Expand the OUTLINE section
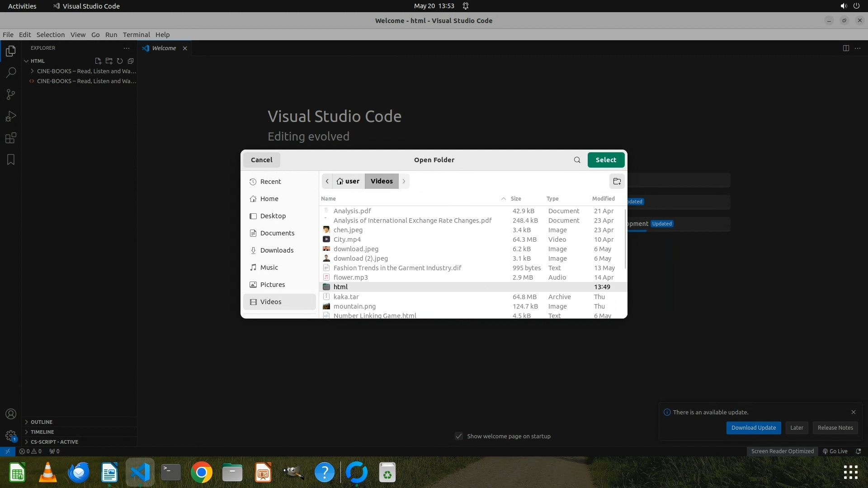868x488 pixels. pyautogui.click(x=42, y=422)
